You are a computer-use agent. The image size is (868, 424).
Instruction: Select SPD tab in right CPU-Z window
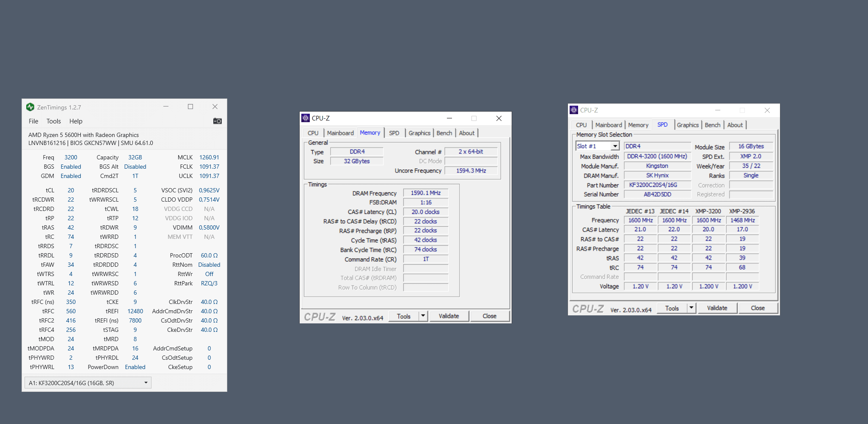(662, 124)
